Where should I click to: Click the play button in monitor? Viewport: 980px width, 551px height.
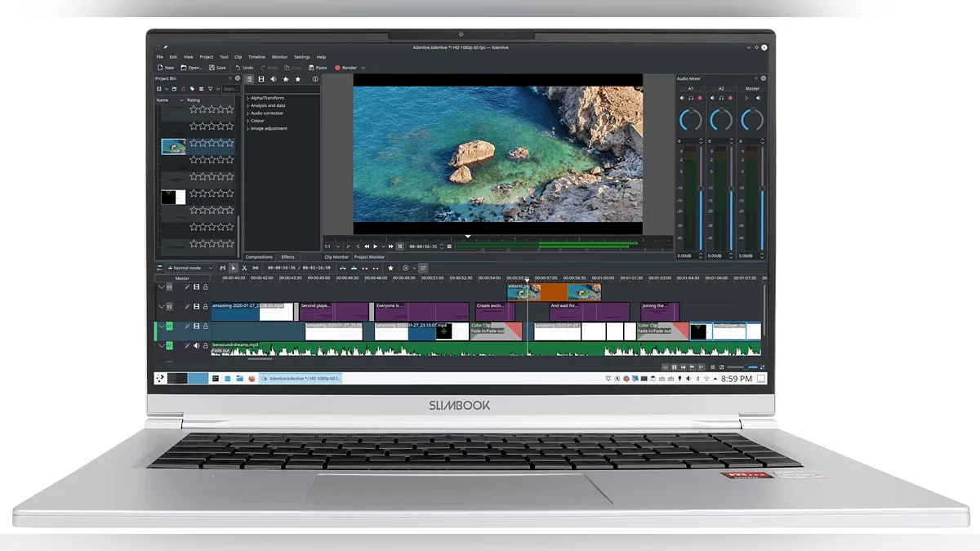(x=375, y=247)
